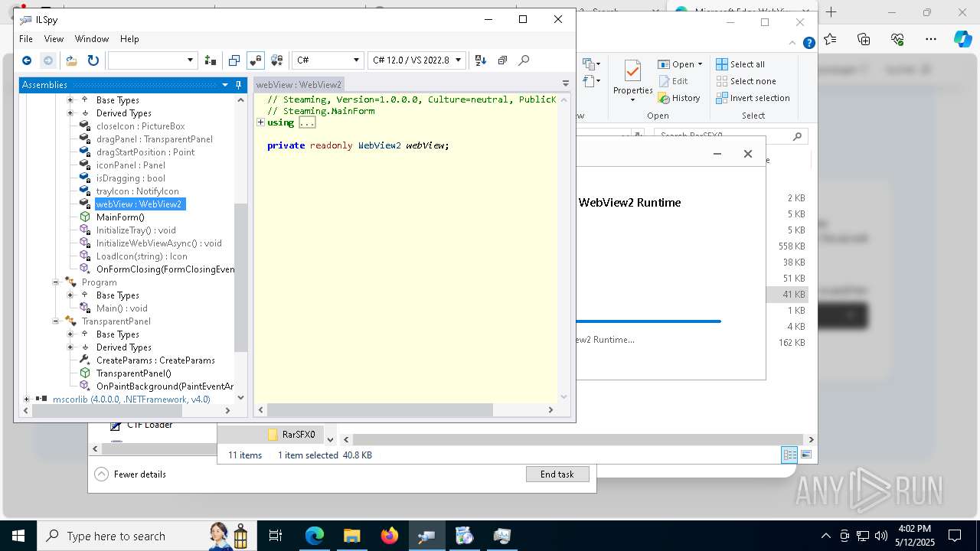The height and width of the screenshot is (551, 980).
Task: Open Edge favorites star icon
Action: click(x=830, y=39)
